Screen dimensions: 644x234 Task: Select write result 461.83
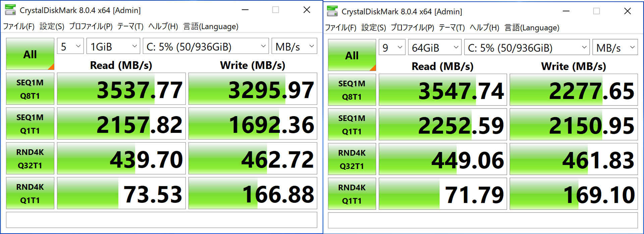click(x=574, y=159)
